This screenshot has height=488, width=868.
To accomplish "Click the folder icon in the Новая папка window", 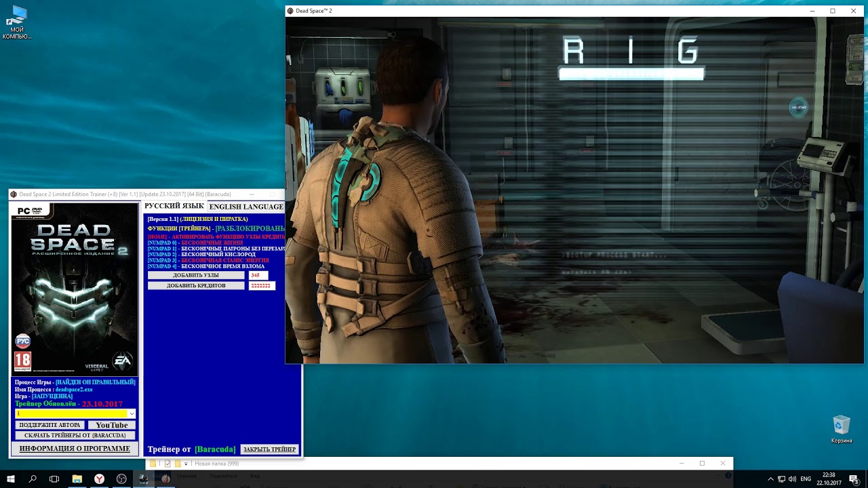I will tap(153, 464).
